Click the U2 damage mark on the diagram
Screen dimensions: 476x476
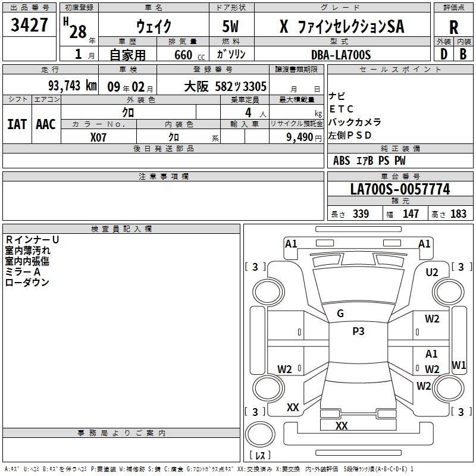click(x=432, y=272)
